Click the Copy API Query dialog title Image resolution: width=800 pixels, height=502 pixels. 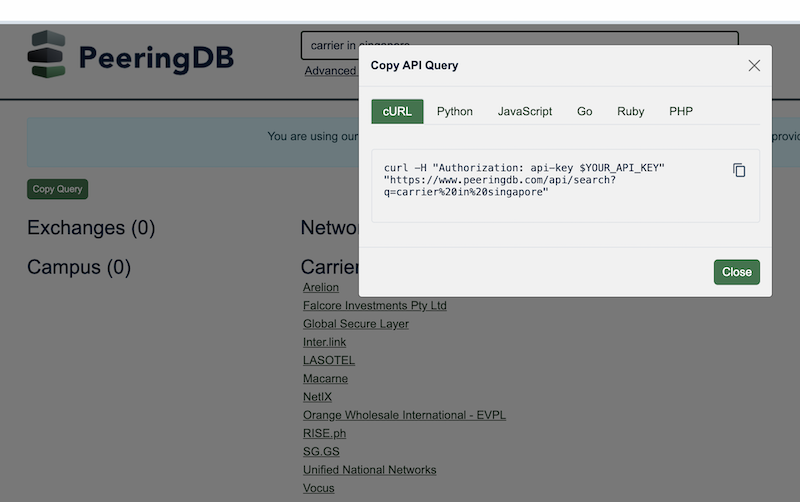pyautogui.click(x=414, y=65)
